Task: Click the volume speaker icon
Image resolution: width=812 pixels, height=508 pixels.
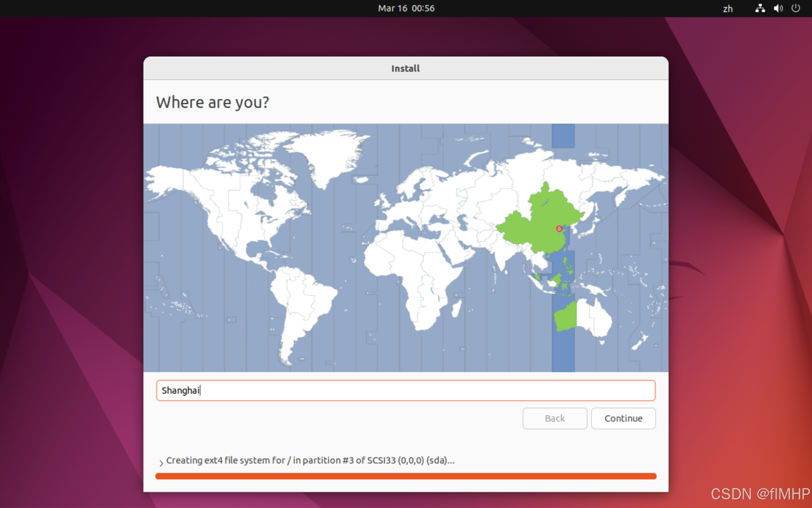Action: [x=778, y=8]
